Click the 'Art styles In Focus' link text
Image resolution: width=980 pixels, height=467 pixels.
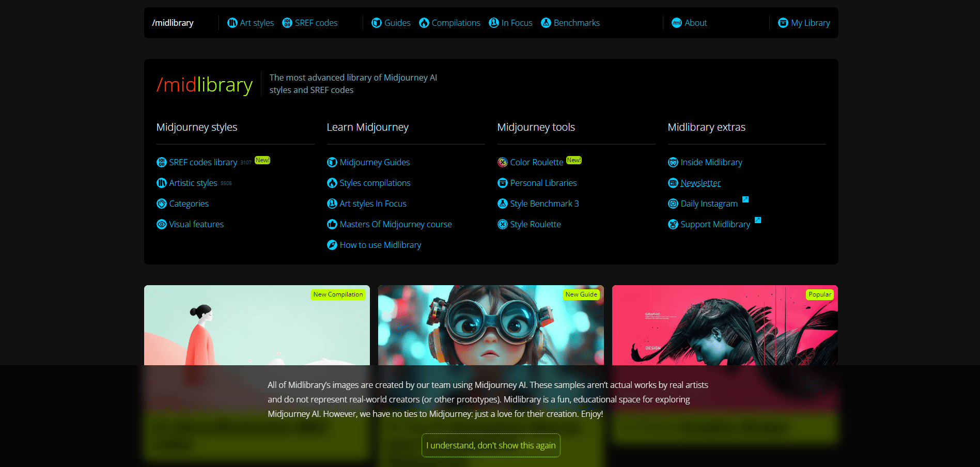click(x=373, y=204)
